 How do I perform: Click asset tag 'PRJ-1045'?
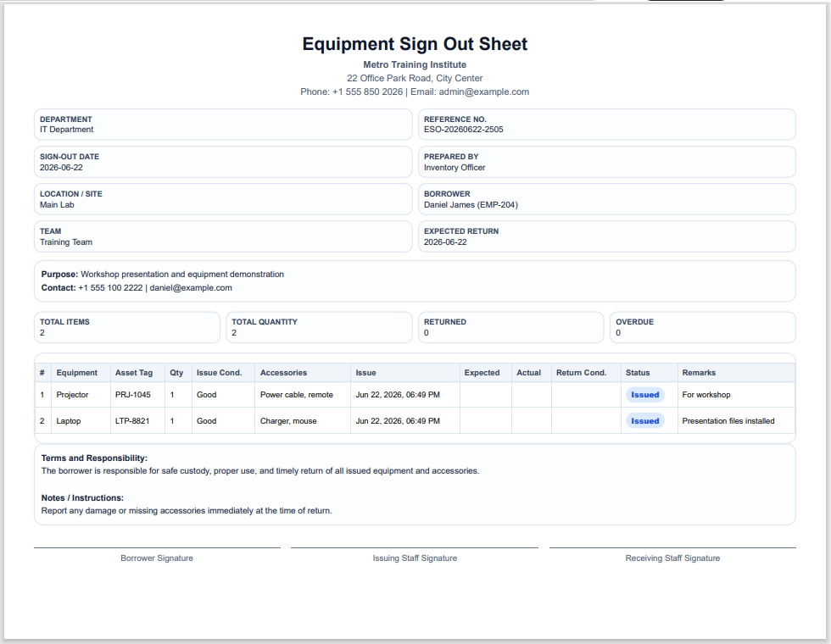(x=132, y=395)
